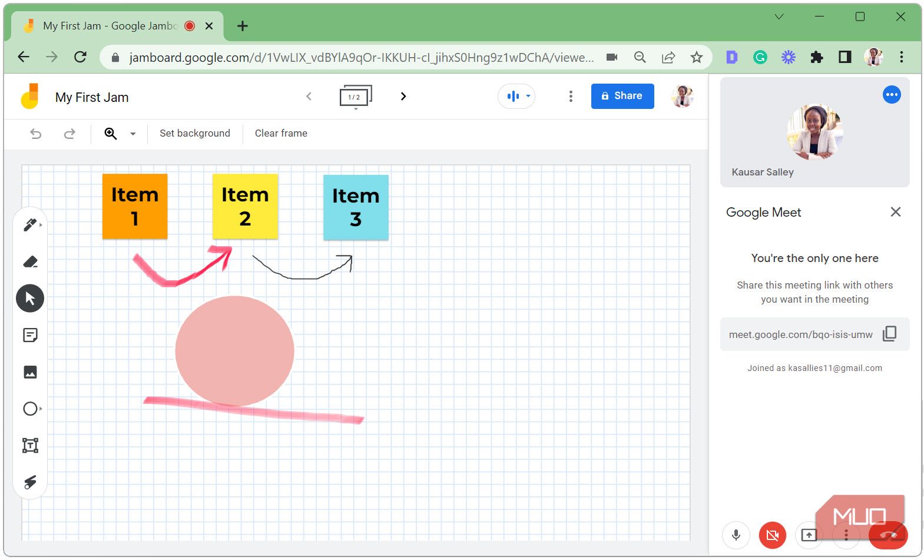Go back in browser history
Viewport: 924px width, 560px height.
click(24, 57)
